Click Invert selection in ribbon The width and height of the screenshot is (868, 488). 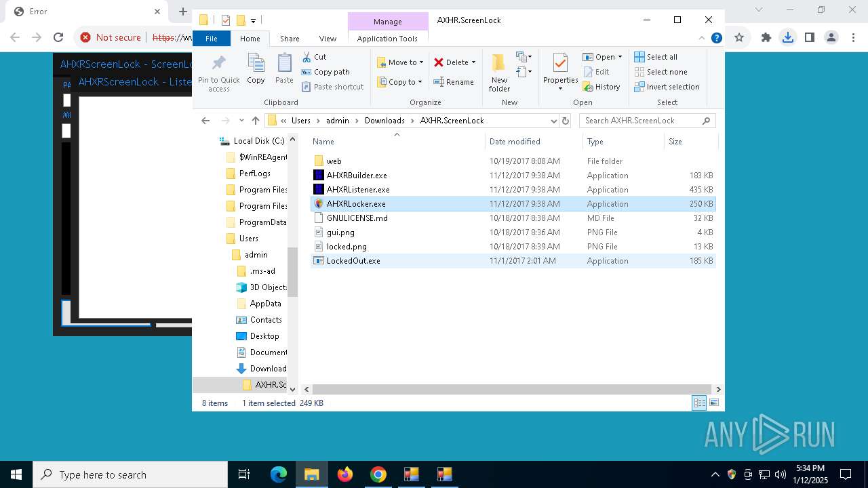[x=667, y=87]
